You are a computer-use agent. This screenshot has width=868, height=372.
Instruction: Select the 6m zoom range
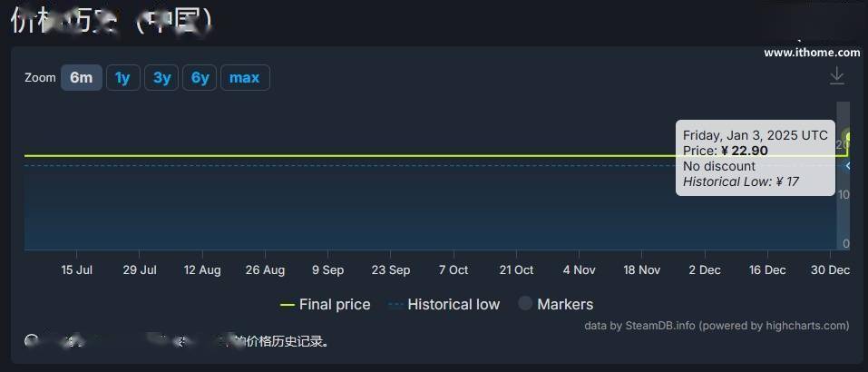coord(82,77)
